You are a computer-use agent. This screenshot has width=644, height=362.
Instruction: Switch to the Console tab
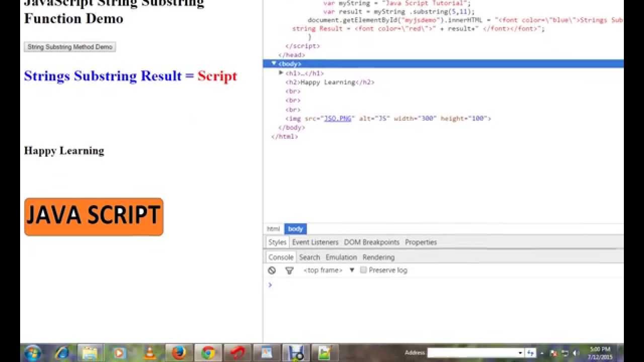coord(281,257)
